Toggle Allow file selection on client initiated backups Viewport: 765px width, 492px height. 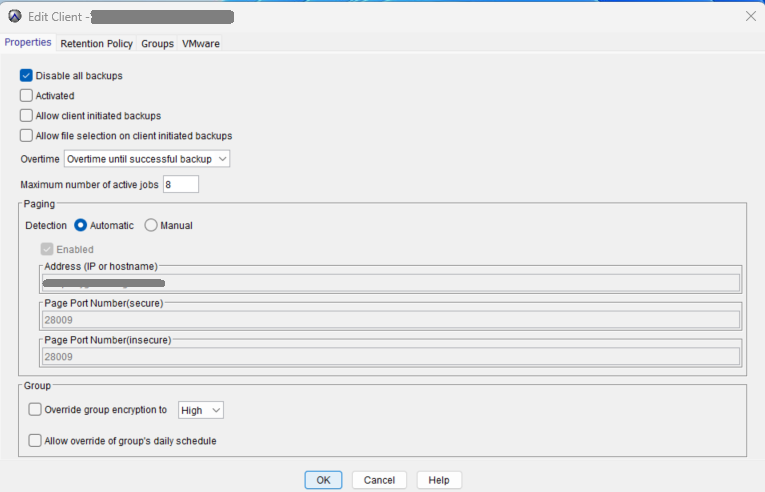[x=26, y=135]
